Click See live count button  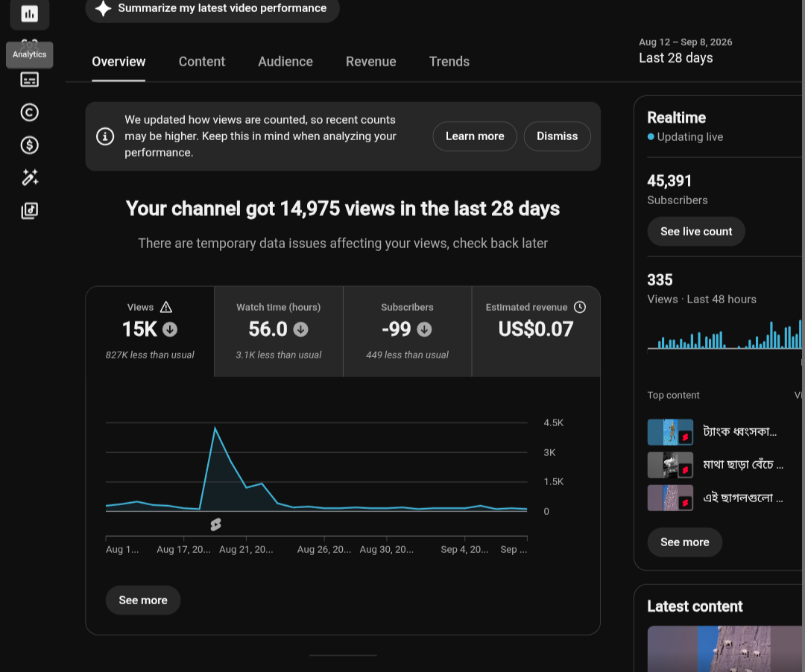click(x=696, y=232)
